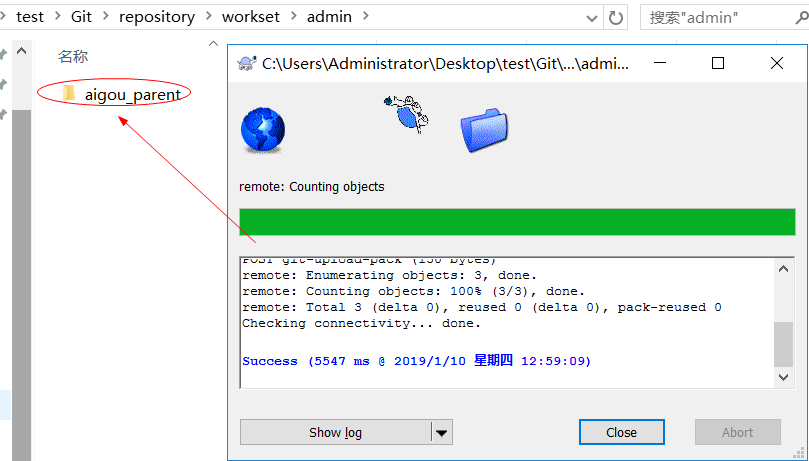This screenshot has width=809, height=461.
Task: Click the sort arrow above 名称 column
Action: click(213, 44)
